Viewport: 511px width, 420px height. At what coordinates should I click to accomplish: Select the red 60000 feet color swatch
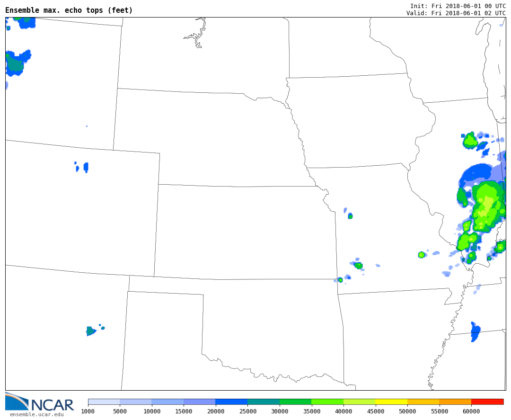[487, 402]
